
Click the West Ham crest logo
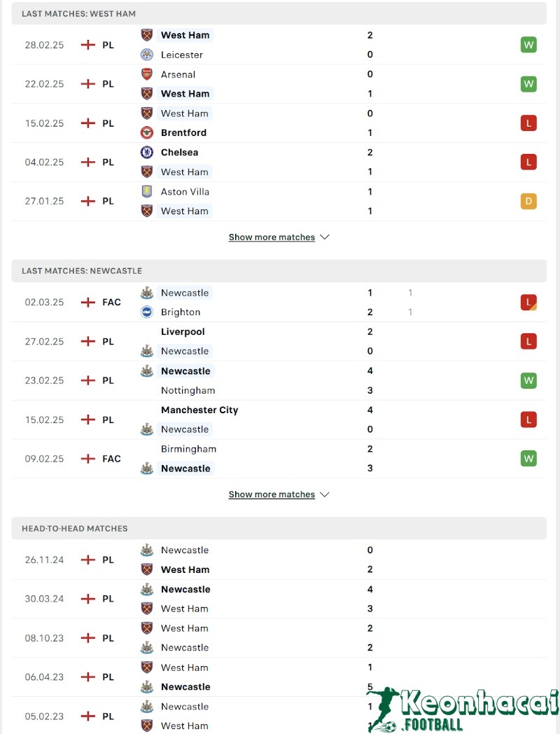click(146, 34)
